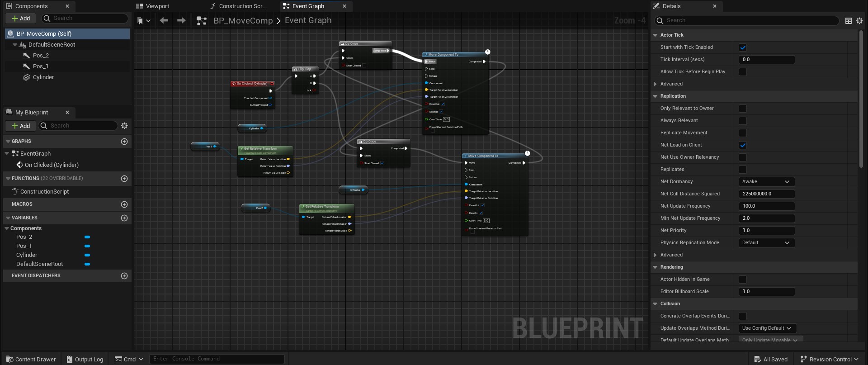Image resolution: width=868 pixels, height=365 pixels.
Task: Collapse the Replication section
Action: click(x=655, y=96)
